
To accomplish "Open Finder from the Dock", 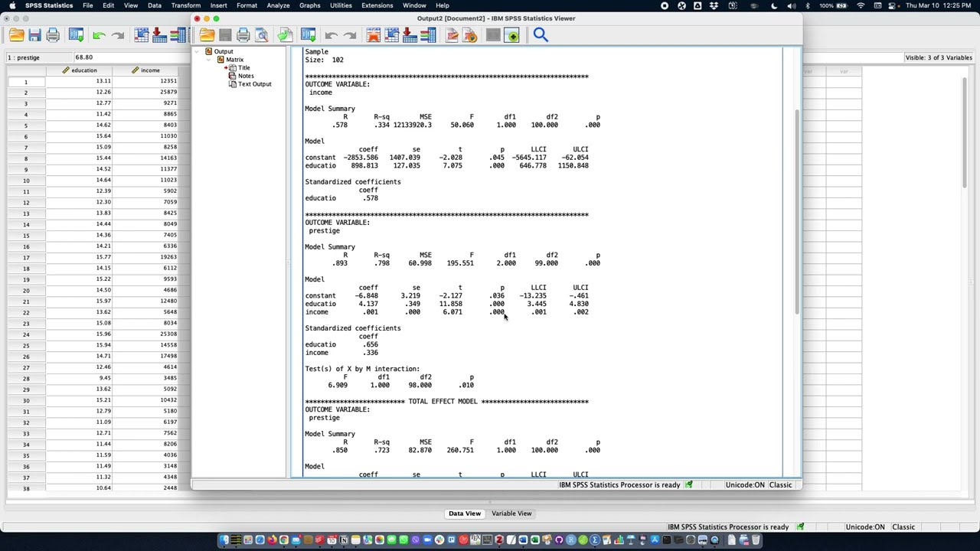I will (224, 540).
